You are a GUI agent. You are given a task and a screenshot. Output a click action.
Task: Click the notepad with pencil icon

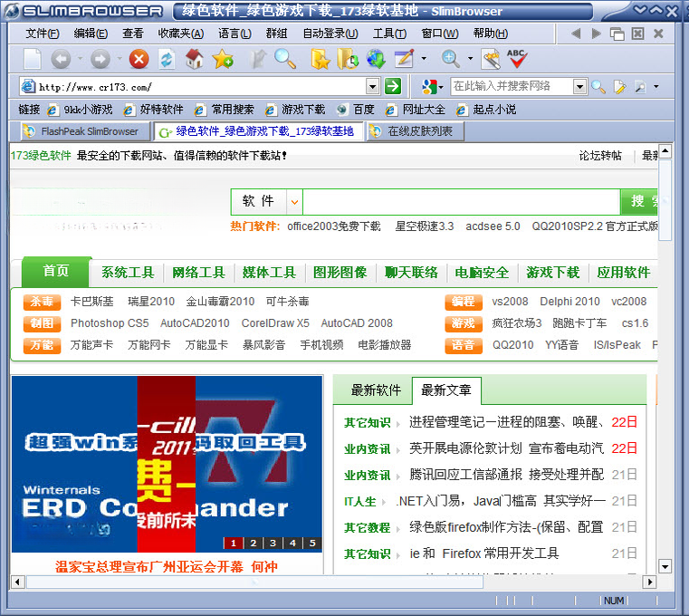[405, 59]
